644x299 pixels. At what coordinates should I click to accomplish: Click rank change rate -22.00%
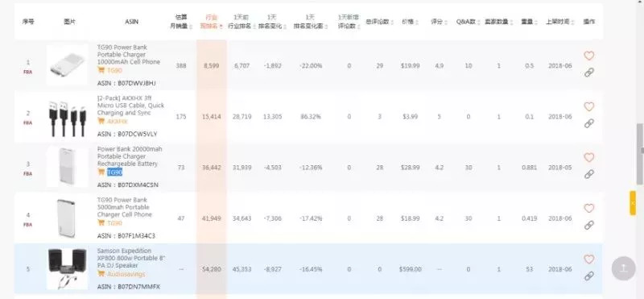[311, 66]
